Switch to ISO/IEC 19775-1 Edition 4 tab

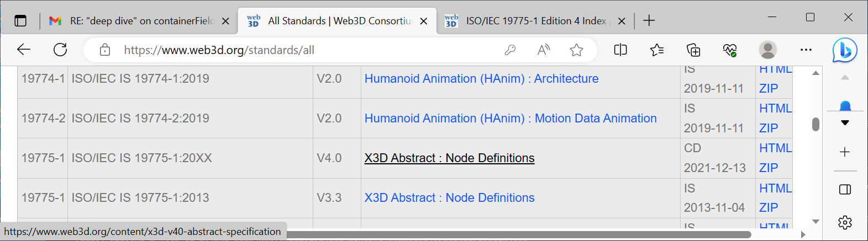[535, 21]
